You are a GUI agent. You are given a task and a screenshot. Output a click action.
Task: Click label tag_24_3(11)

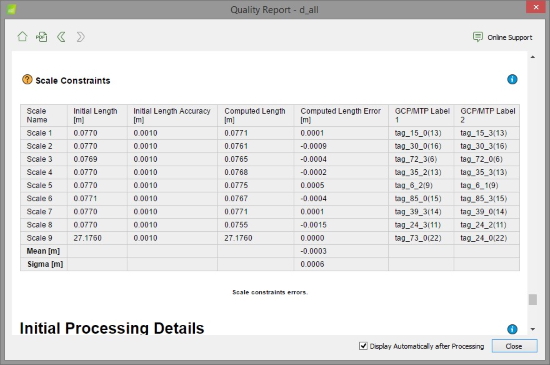418,225
